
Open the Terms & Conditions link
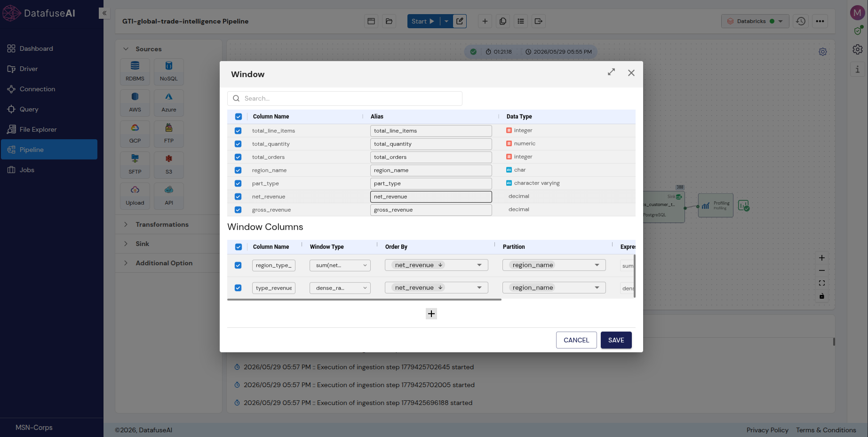tap(826, 430)
